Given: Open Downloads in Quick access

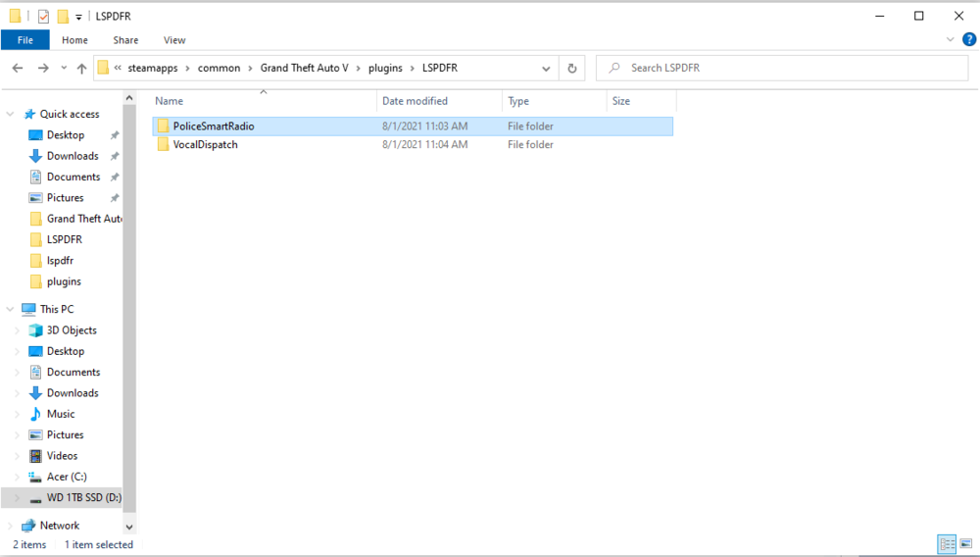Looking at the screenshot, I should (73, 156).
